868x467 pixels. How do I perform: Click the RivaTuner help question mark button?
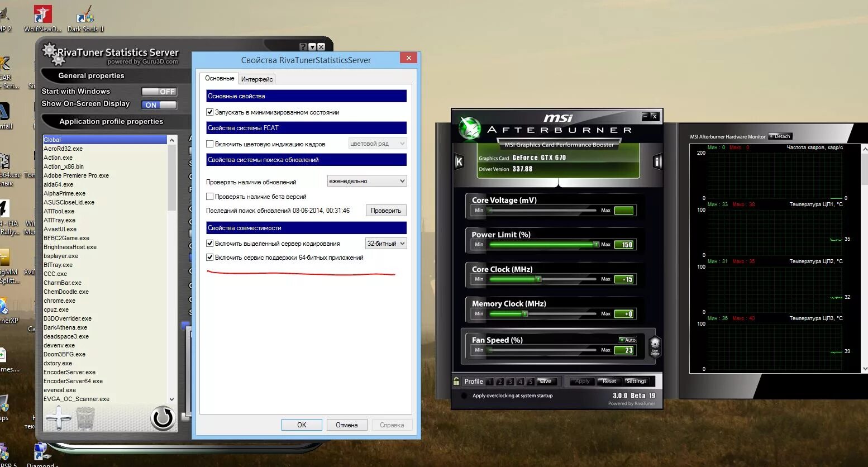click(x=303, y=47)
